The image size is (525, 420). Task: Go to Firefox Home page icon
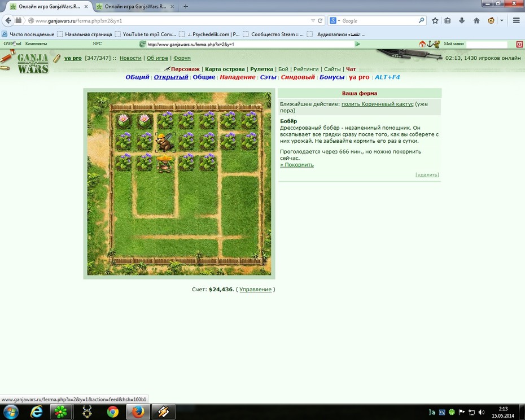point(476,21)
